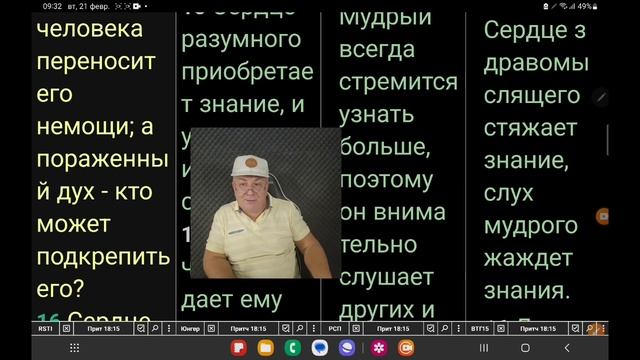The image size is (640, 360).
Task: Open the Прит 18:15 reference in the РСП pane
Action: click(x=393, y=329)
